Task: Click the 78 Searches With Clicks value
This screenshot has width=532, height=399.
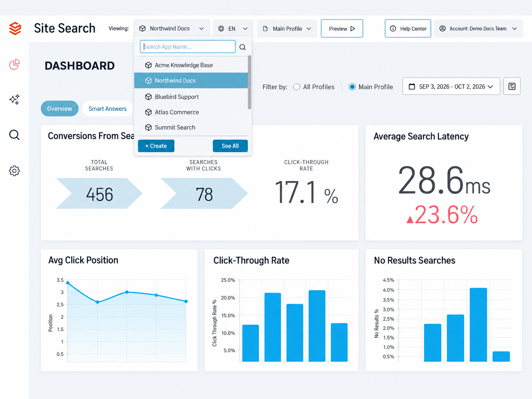Action: pyautogui.click(x=204, y=194)
